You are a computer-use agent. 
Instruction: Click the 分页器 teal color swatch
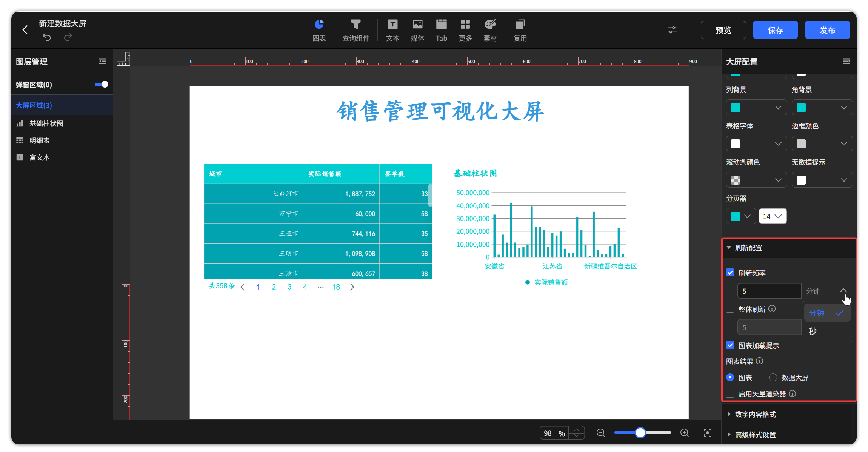(x=736, y=216)
